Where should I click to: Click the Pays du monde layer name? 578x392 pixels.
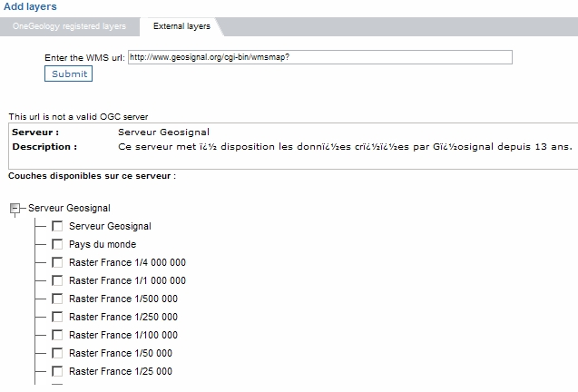tap(103, 244)
